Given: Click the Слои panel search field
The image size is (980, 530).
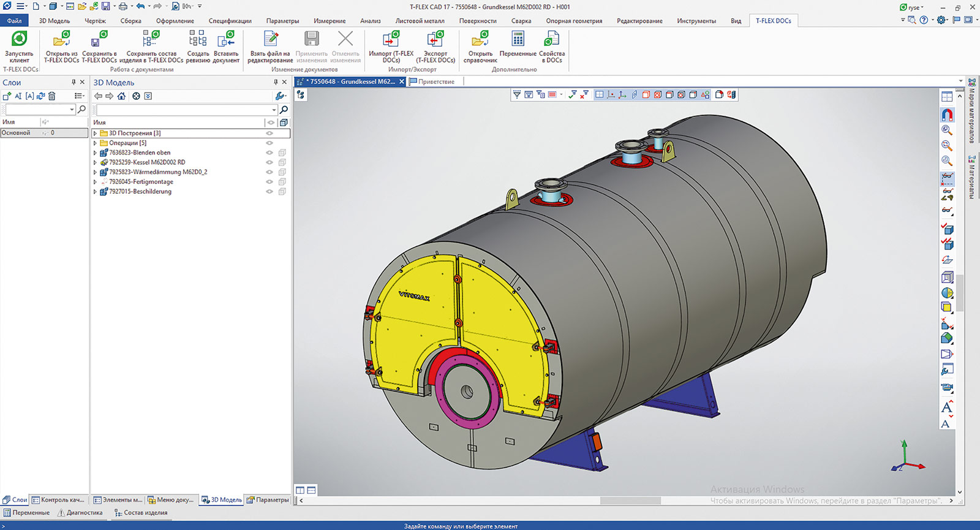Looking at the screenshot, I should click(x=37, y=110).
